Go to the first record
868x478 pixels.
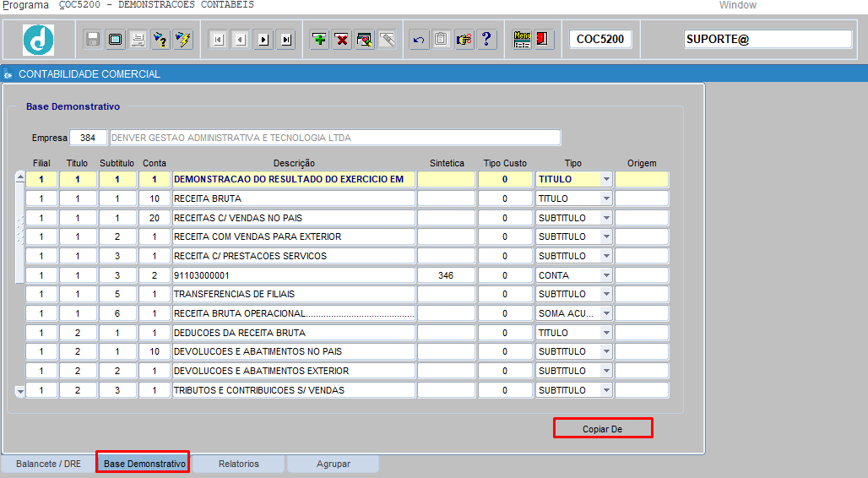pos(218,40)
